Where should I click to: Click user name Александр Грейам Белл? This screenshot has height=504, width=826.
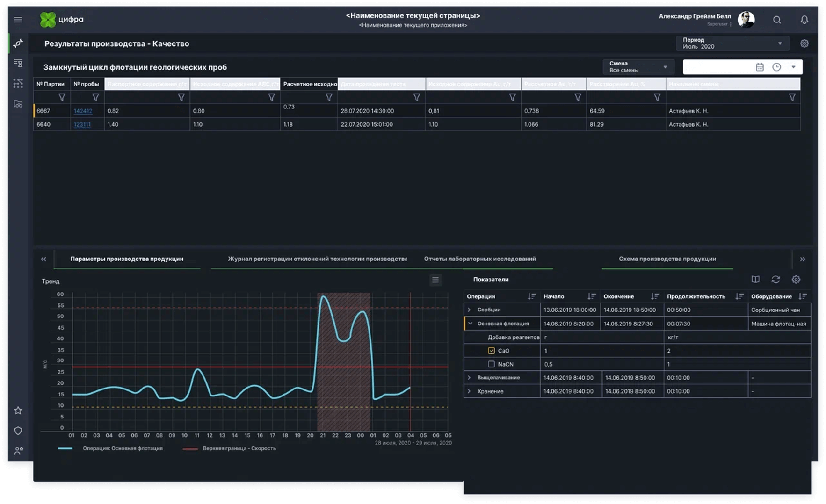pyautogui.click(x=695, y=16)
